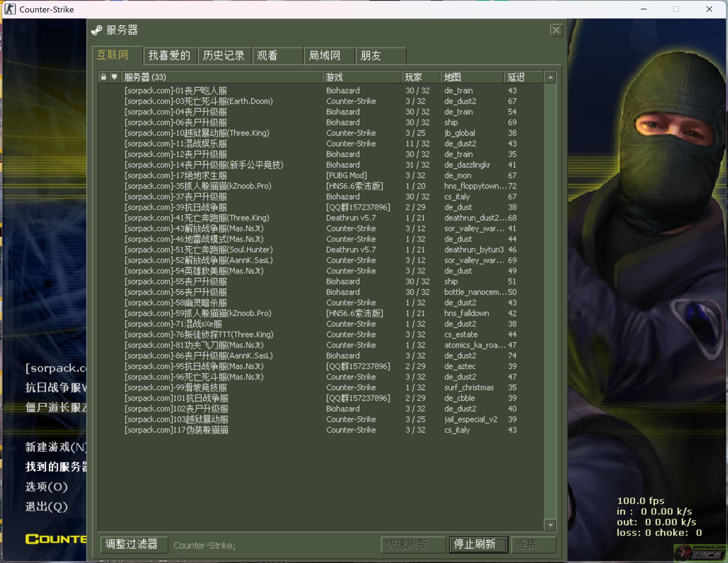The image size is (728, 563).
Task: Click the scrollbar up arrow
Action: tap(550, 77)
